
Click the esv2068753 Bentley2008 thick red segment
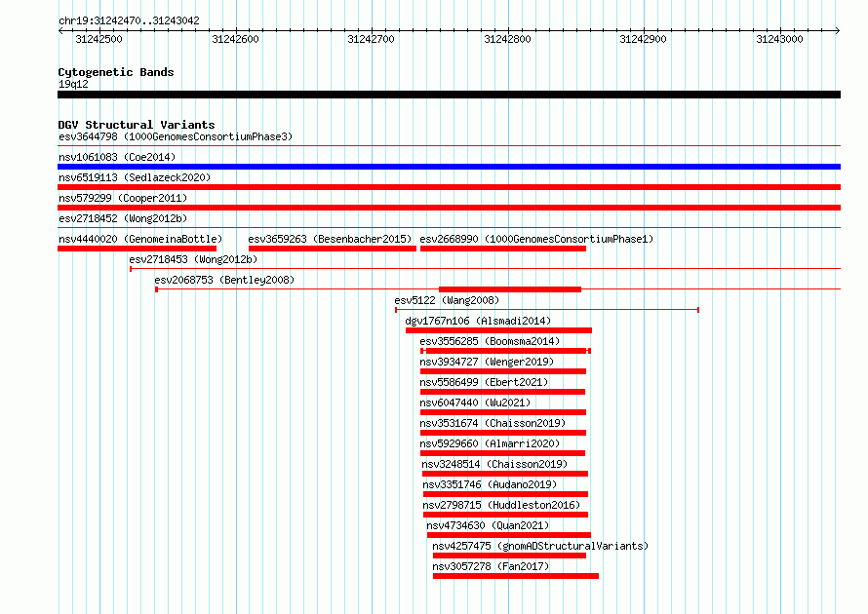point(510,289)
